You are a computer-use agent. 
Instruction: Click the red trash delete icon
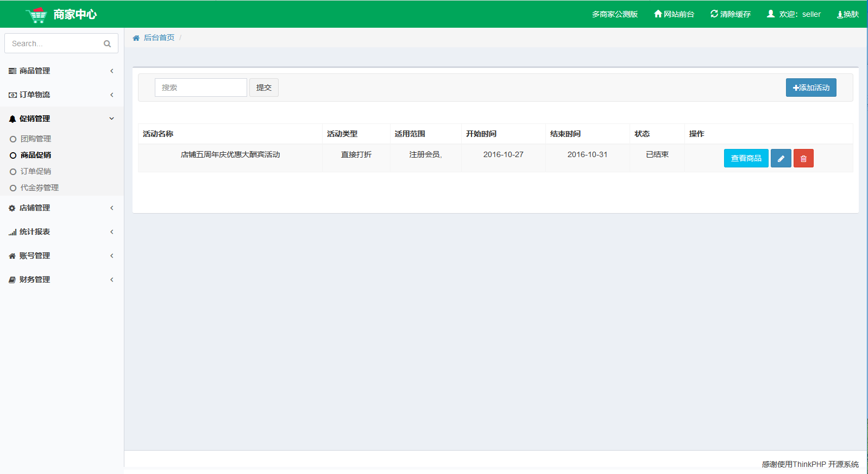click(803, 158)
